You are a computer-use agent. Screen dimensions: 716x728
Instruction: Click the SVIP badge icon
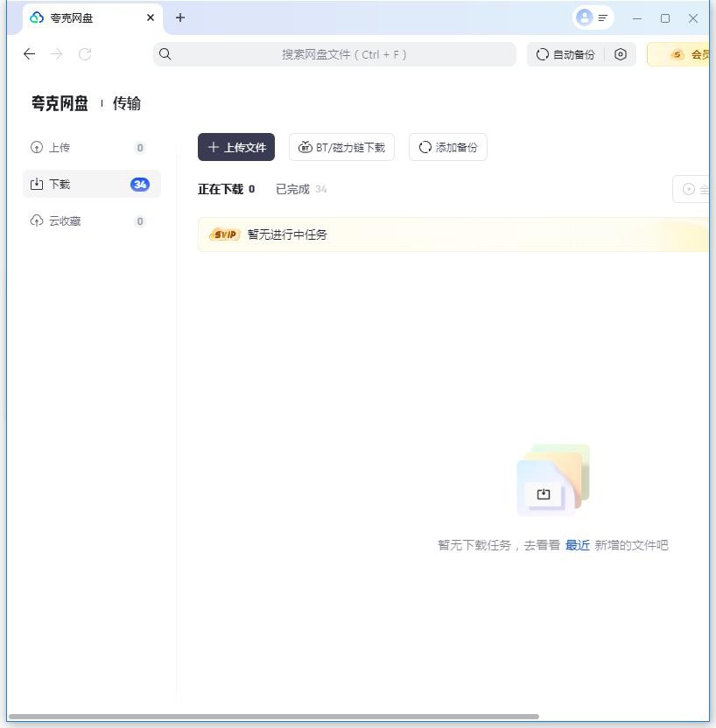[225, 234]
